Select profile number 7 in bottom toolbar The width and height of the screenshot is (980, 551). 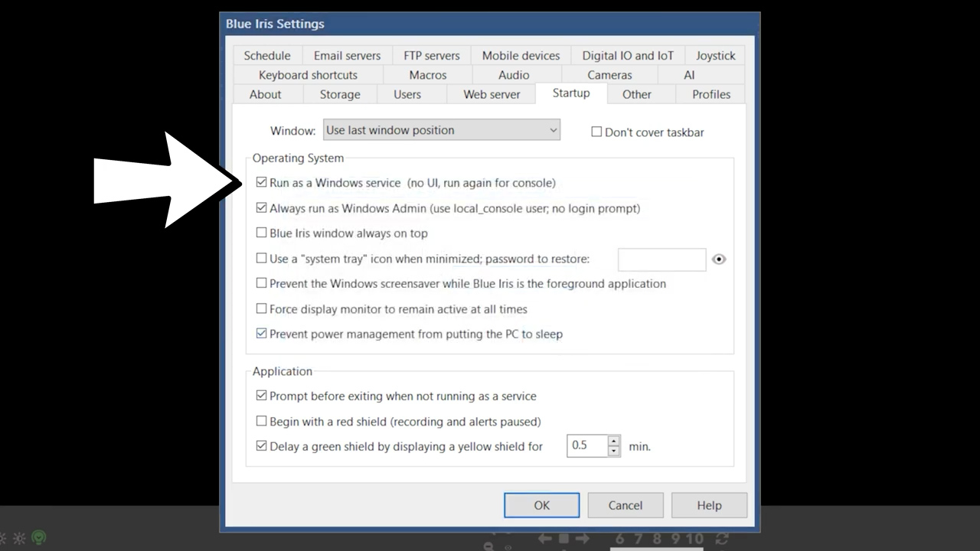click(638, 539)
